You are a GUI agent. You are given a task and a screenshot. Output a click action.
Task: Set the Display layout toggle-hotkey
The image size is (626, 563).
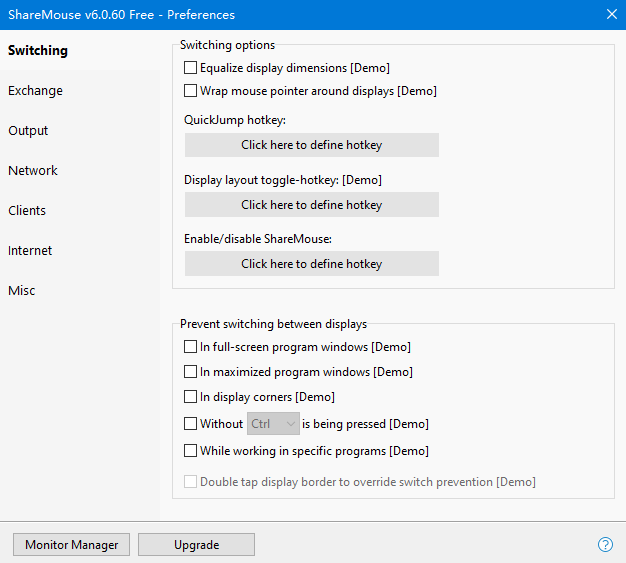[x=311, y=205]
